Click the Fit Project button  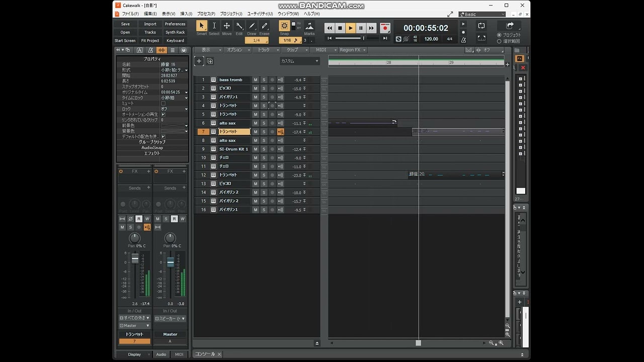150,41
